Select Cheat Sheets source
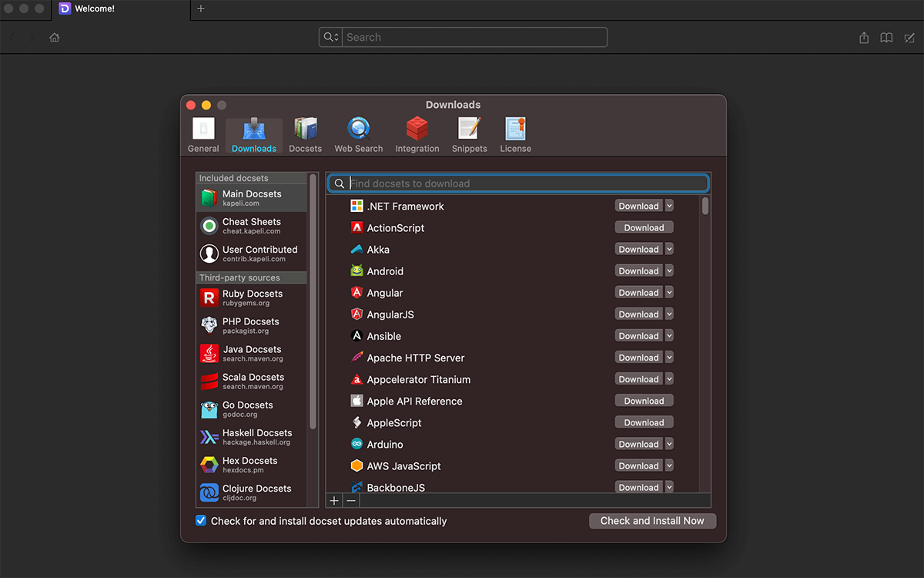 [x=252, y=226]
